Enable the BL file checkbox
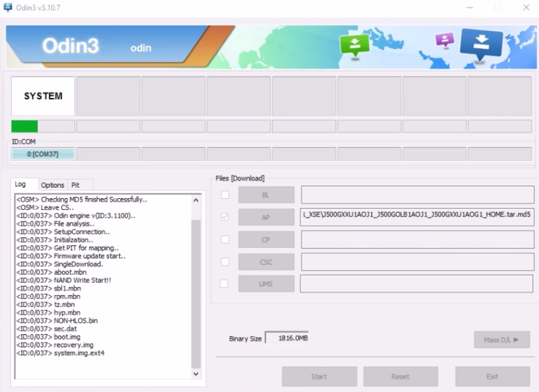 (226, 194)
